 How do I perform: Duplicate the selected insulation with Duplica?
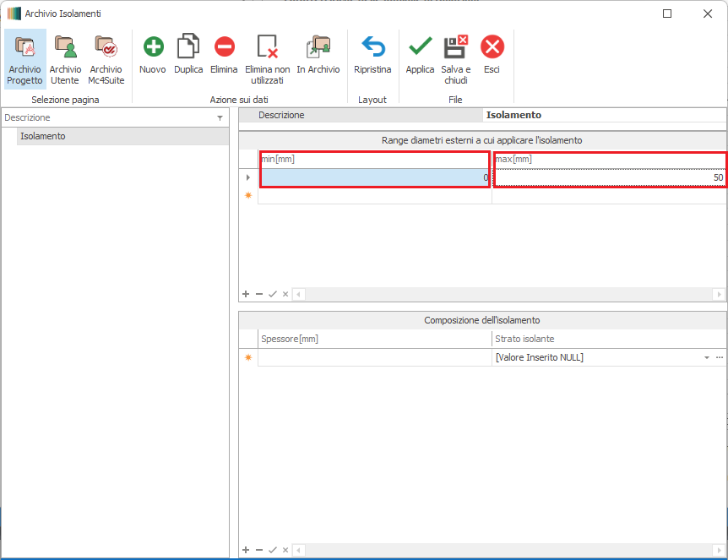tap(188, 56)
